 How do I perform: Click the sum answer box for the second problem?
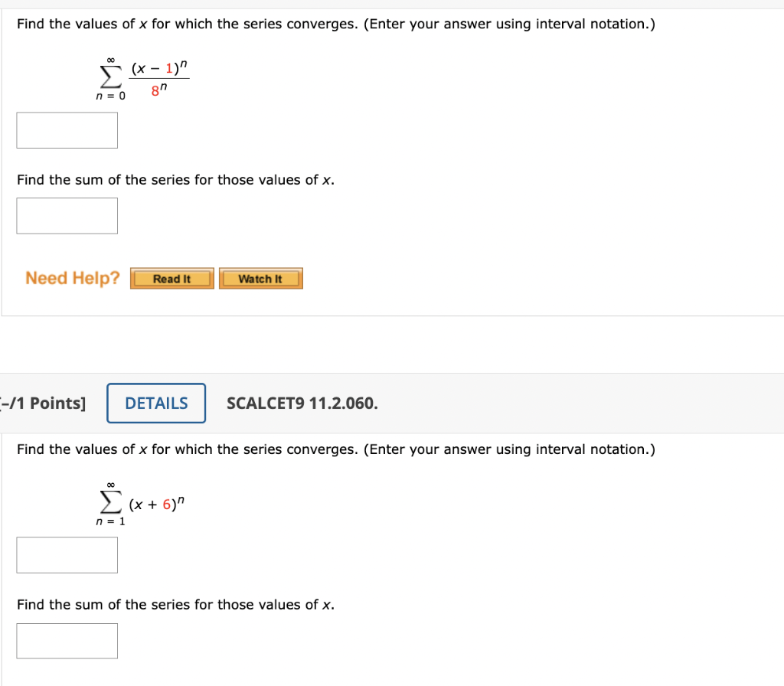pos(67,640)
